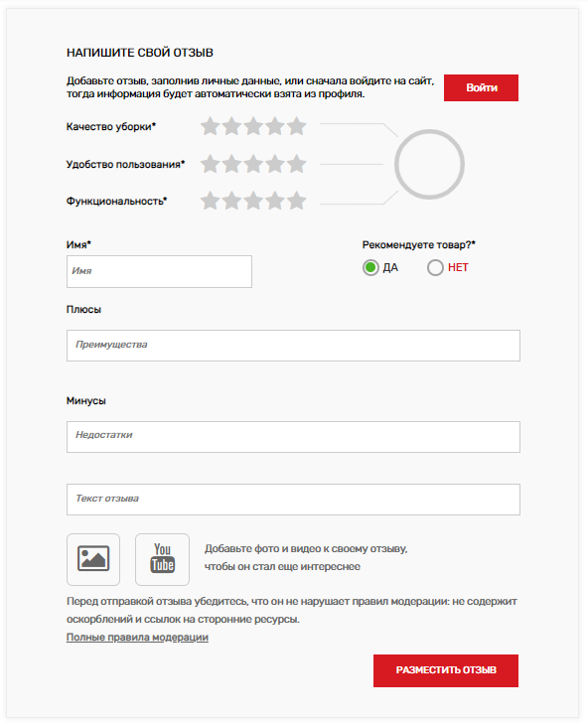588x725 pixels.
Task: Rate Качество уборки with three stars
Action: click(253, 126)
